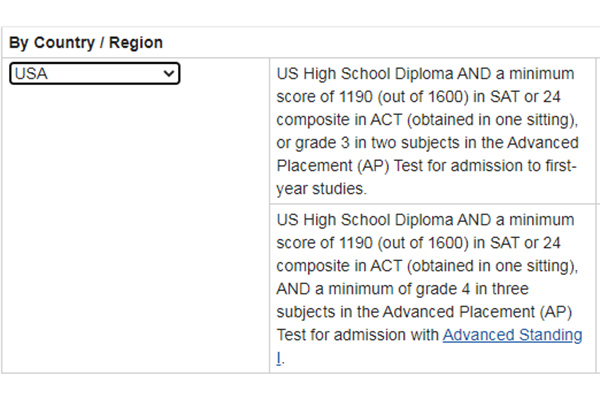Click "subjects in the Advanced Placement (AP)" text
The width and height of the screenshot is (600, 400).
(424, 312)
